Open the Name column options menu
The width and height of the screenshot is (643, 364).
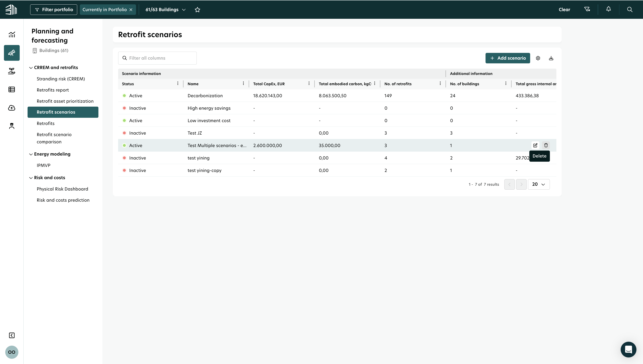click(243, 83)
